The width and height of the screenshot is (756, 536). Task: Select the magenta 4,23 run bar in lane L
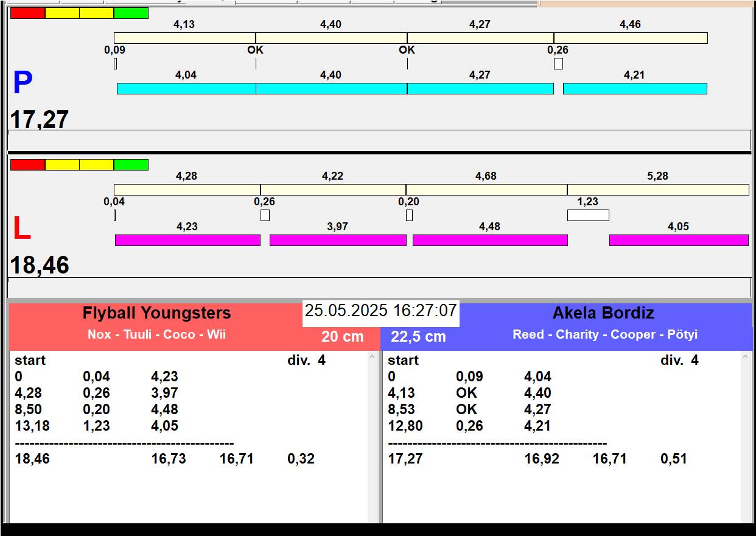pyautogui.click(x=187, y=240)
